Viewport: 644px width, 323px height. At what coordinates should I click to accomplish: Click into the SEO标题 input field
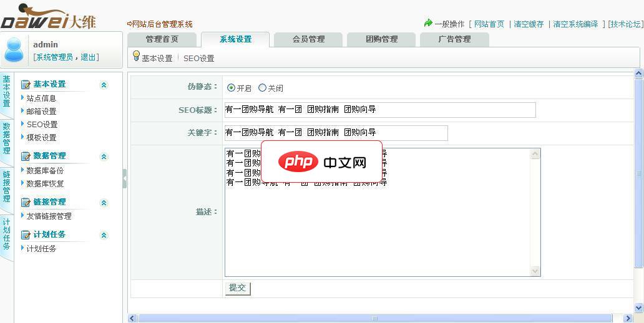click(x=379, y=110)
